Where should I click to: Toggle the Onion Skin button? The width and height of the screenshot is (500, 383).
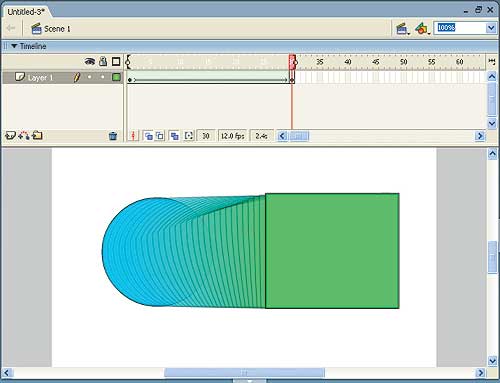pyautogui.click(x=148, y=136)
